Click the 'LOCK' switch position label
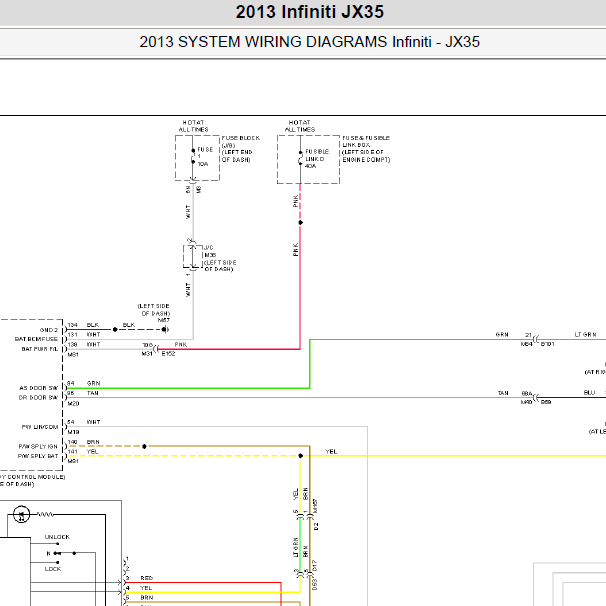Viewport: 606px width, 606px height. (x=53, y=569)
